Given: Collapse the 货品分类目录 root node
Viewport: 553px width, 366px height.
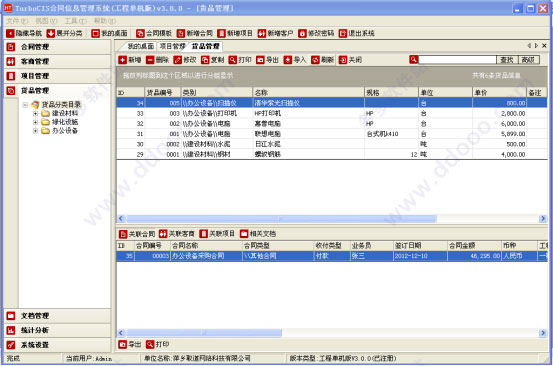Looking at the screenshot, I should click(x=25, y=104).
